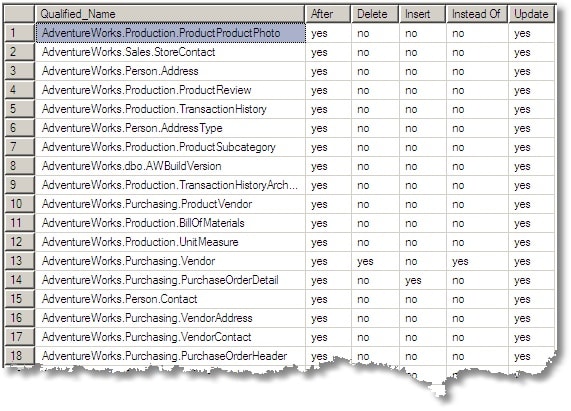The image size is (571, 411).
Task: Select cell AdventureWorks.Sales.StoreContact
Action: [x=170, y=52]
